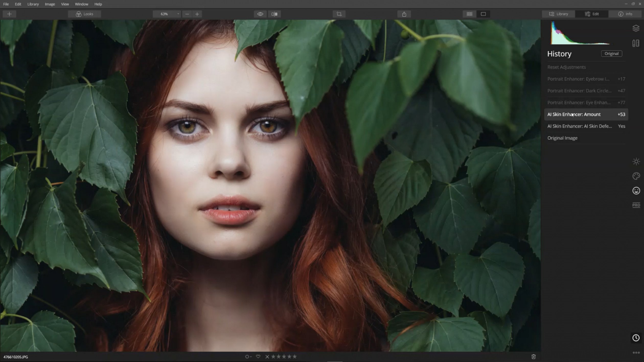Toggle the quick preview eye icon

tap(261, 14)
